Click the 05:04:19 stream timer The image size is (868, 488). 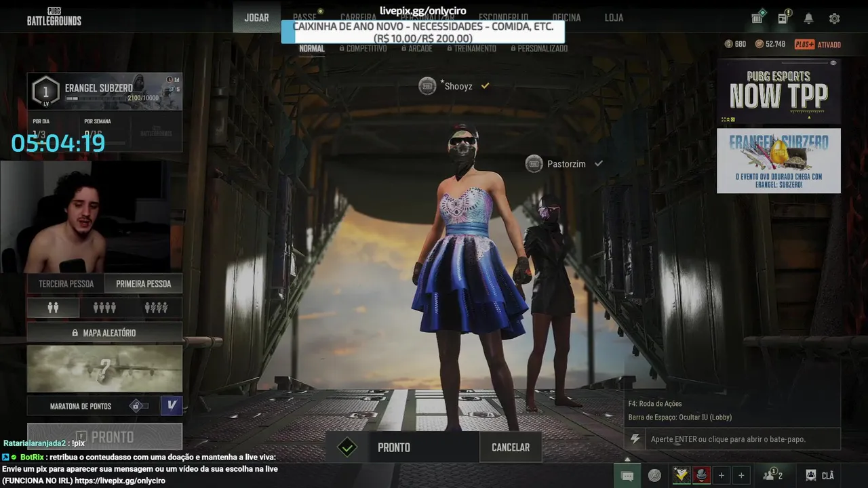coord(58,143)
